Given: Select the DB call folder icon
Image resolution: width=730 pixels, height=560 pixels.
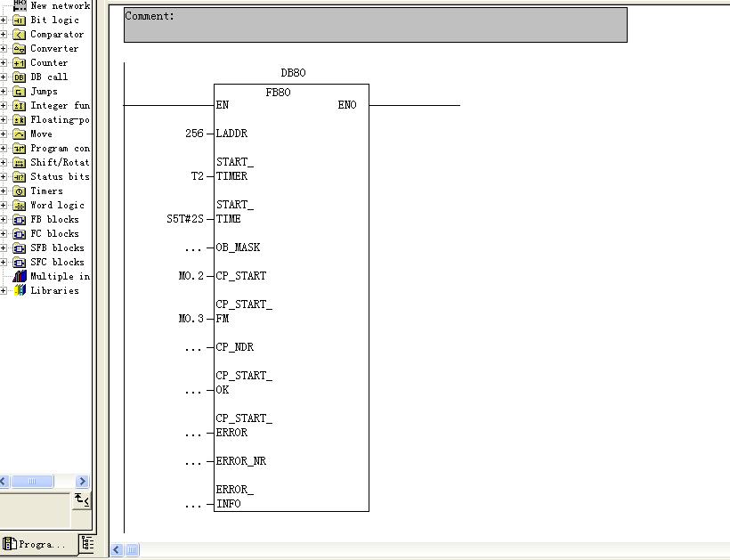Looking at the screenshot, I should tap(19, 77).
